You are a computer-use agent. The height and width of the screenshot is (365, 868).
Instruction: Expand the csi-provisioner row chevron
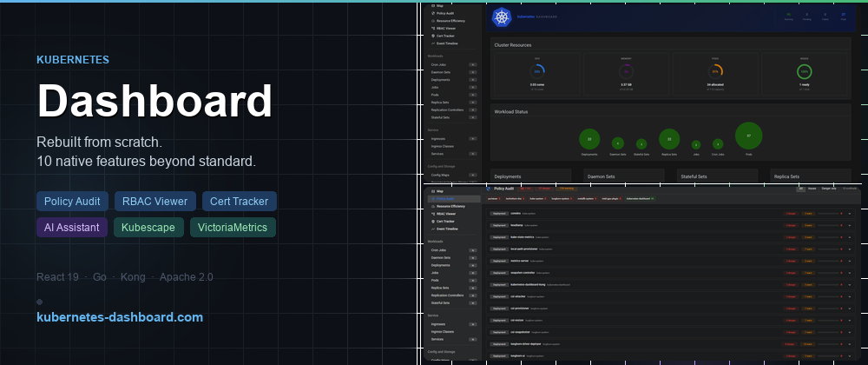[849, 309]
